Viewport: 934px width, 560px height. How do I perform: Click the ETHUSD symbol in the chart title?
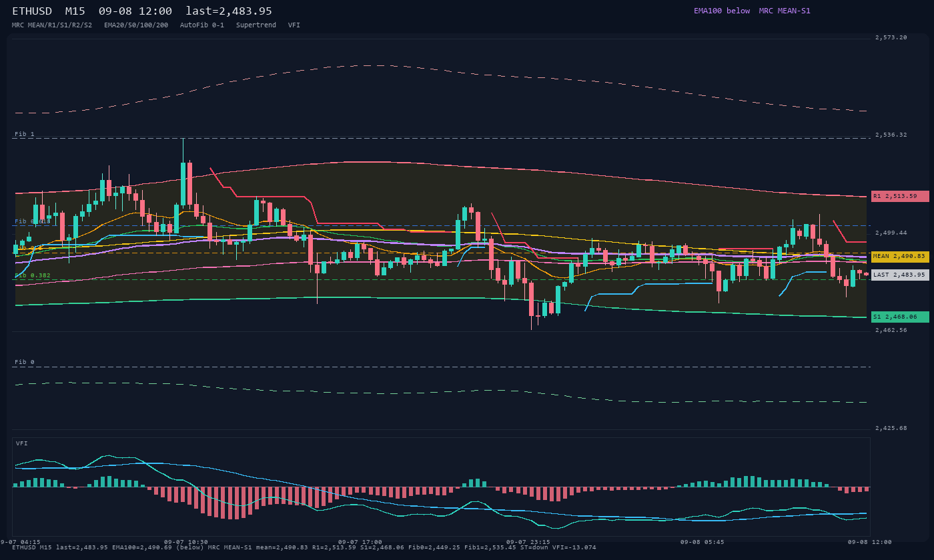click(32, 11)
